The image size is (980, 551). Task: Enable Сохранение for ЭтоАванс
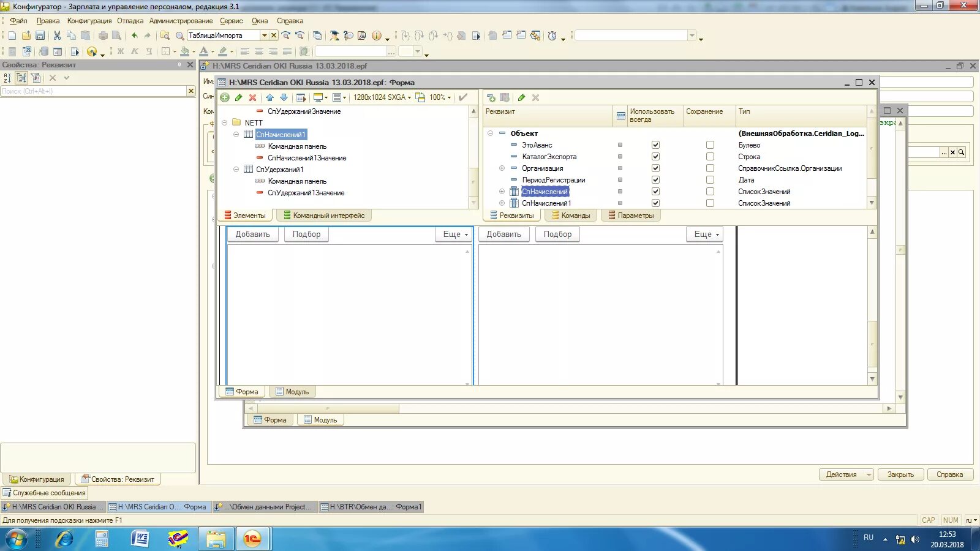click(710, 145)
